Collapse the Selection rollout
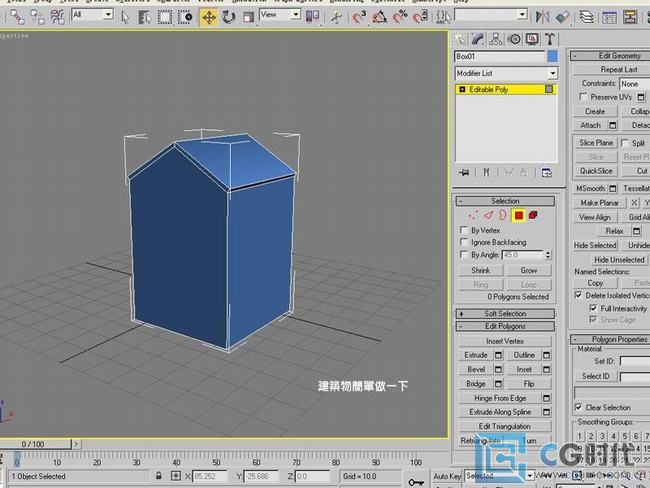650x488 pixels. [x=505, y=201]
